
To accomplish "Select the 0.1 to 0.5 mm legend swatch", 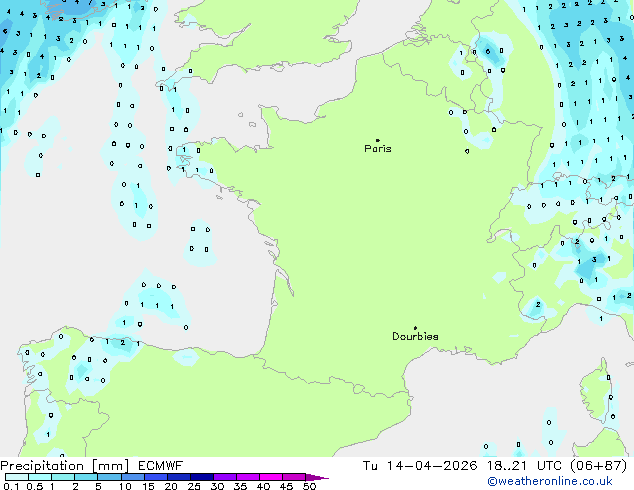I will click(x=17, y=477).
